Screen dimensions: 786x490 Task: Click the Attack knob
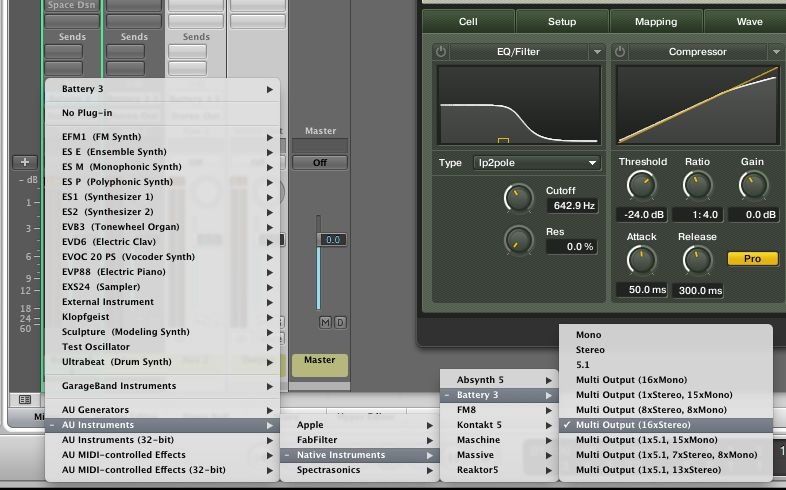point(641,260)
